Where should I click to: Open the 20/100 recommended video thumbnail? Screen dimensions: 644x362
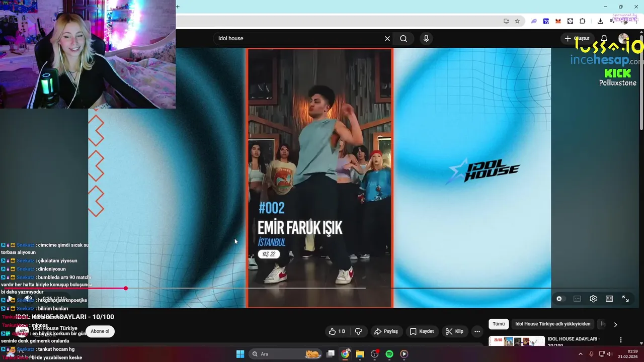click(517, 341)
